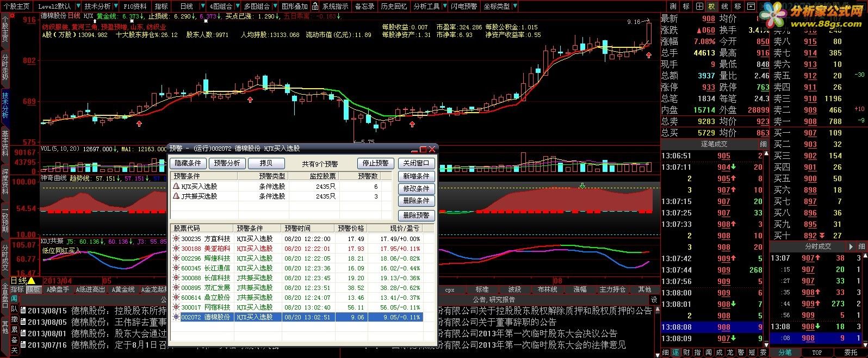868x358 pixels.
Task: Click alert icon of 300088 长信科技 row
Action: point(176,277)
